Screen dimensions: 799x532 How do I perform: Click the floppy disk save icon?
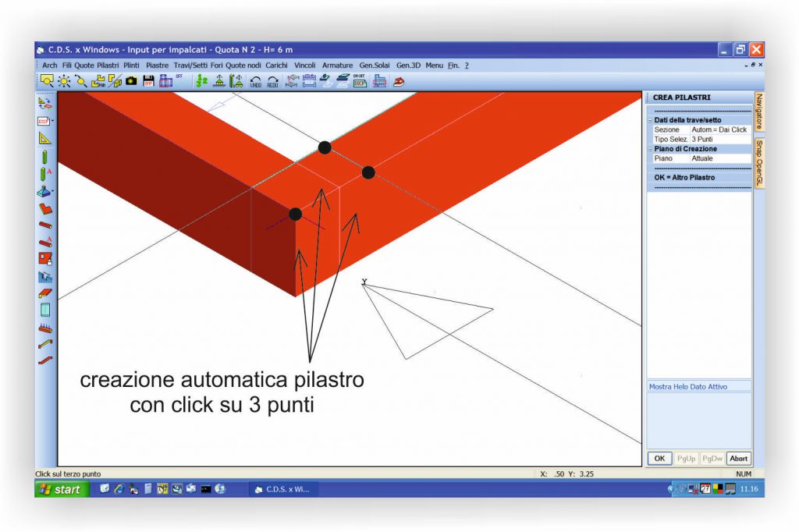(148, 81)
